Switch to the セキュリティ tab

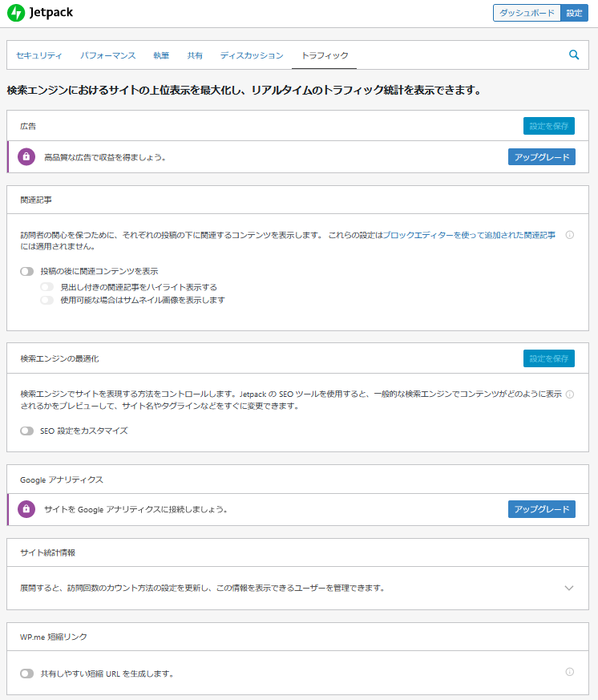39,55
